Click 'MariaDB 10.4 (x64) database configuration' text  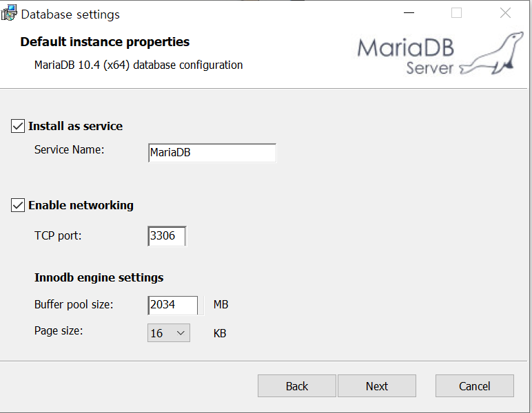139,65
